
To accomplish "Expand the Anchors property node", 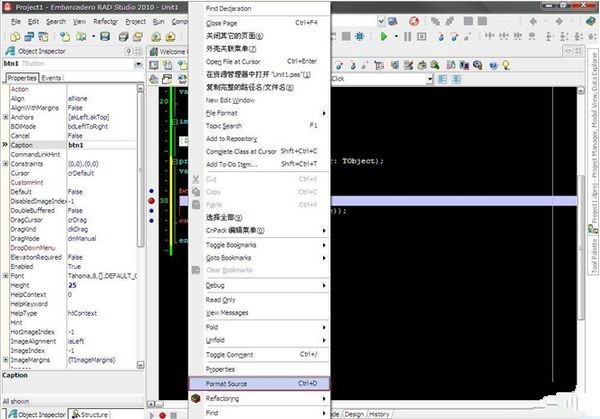I will [x=5, y=117].
